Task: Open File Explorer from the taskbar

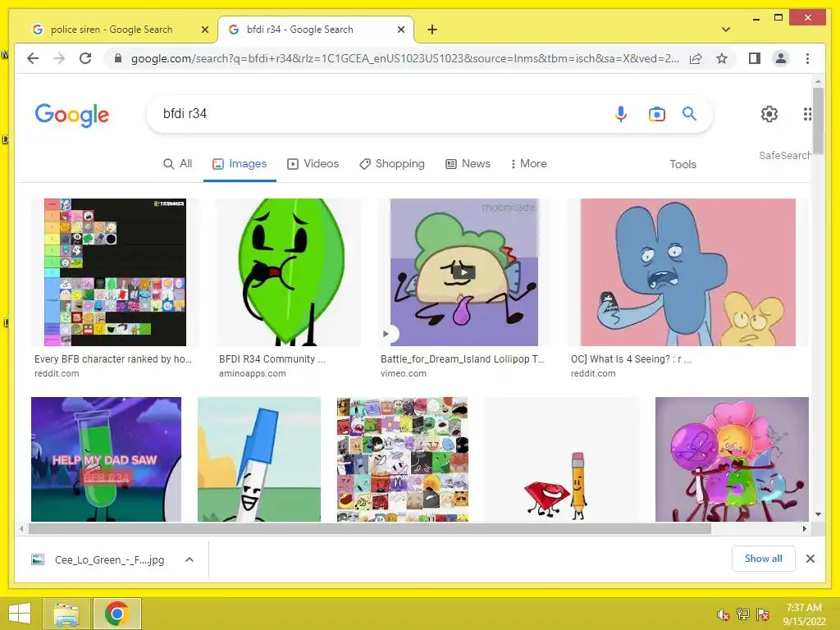Action: tap(66, 614)
